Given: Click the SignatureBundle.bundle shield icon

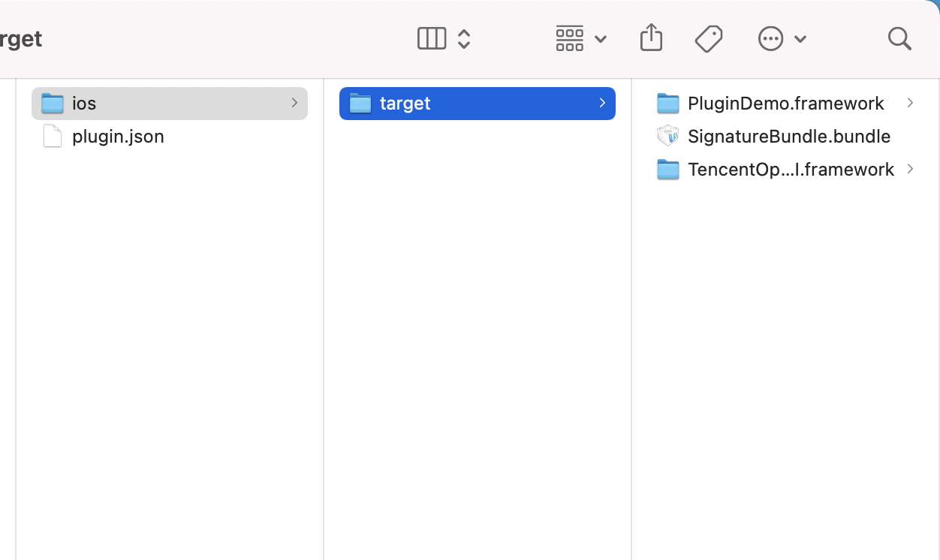Looking at the screenshot, I should (x=667, y=136).
